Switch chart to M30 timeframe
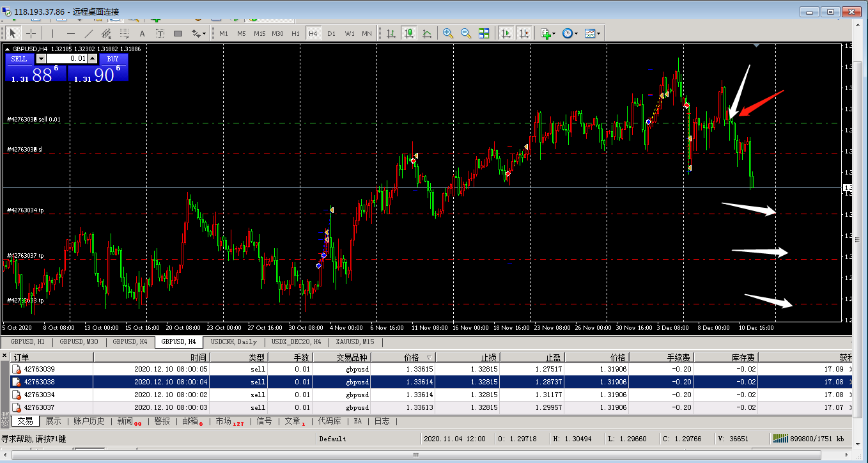Screen dimensions: 868x463 click(277, 33)
